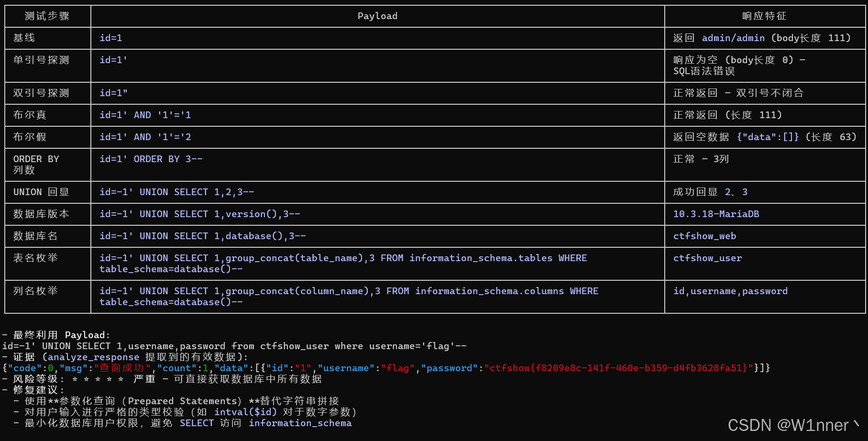Click the group_concat(table_name) payload
The width and height of the screenshot is (868, 441).
(343, 264)
